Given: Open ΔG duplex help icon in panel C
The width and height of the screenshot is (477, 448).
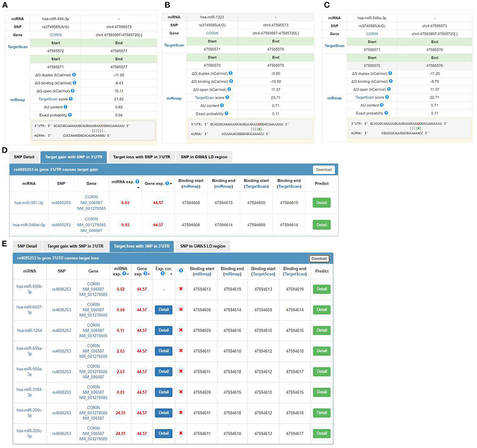Looking at the screenshot, I should (x=390, y=73).
